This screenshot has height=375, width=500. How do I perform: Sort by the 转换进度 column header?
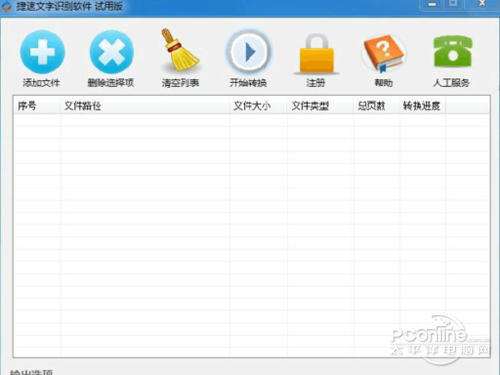[x=422, y=106]
